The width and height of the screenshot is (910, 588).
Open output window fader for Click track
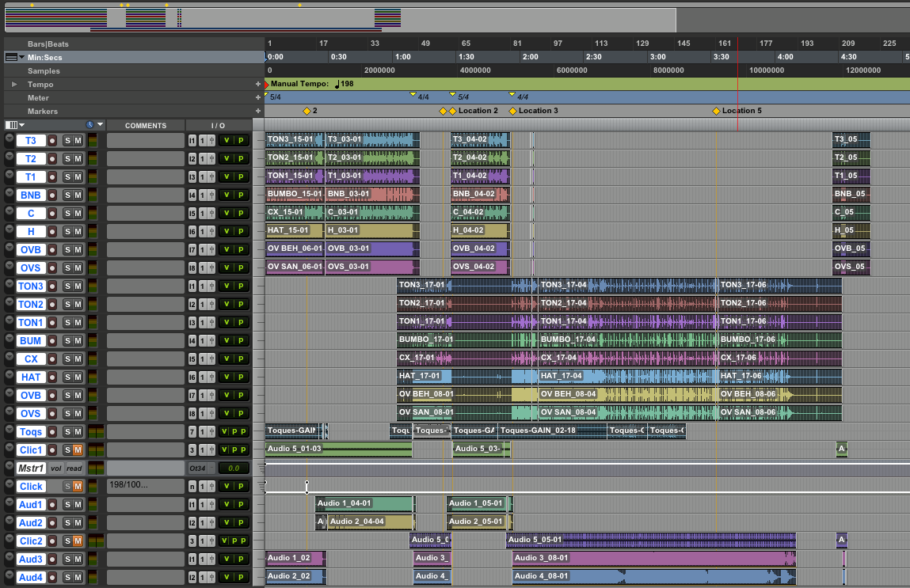(211, 487)
